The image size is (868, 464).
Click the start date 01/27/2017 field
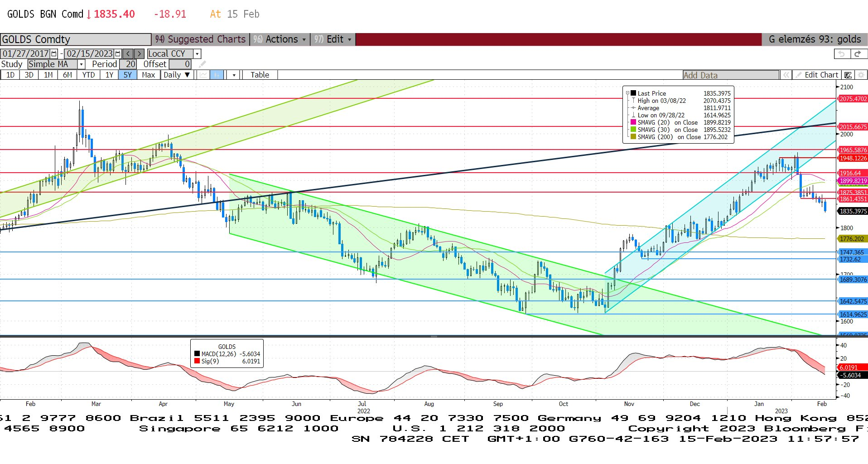pos(26,53)
